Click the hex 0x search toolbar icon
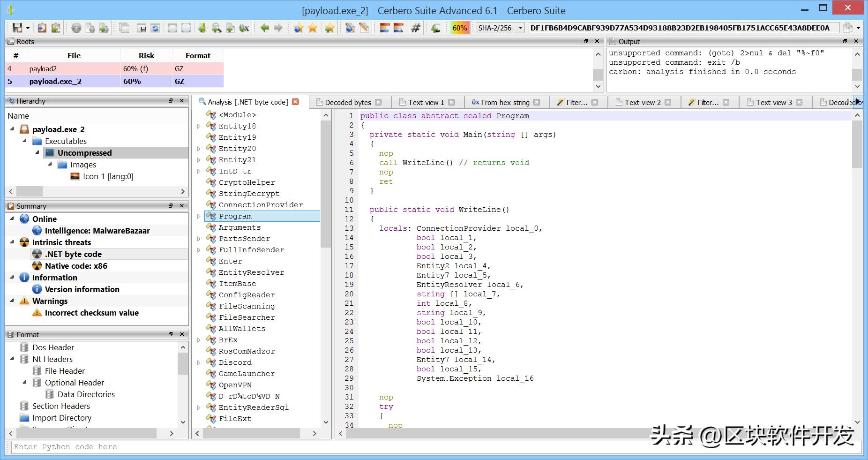868x460 pixels. coord(244,28)
